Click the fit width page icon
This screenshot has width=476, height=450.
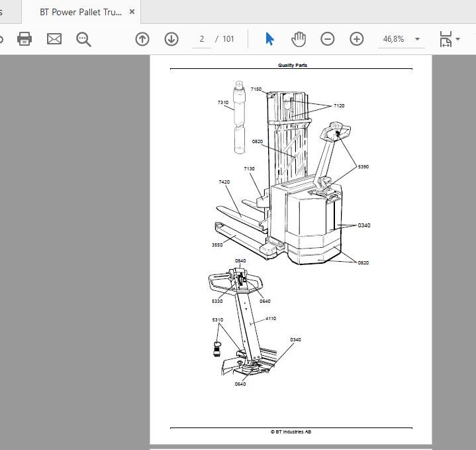click(x=446, y=39)
